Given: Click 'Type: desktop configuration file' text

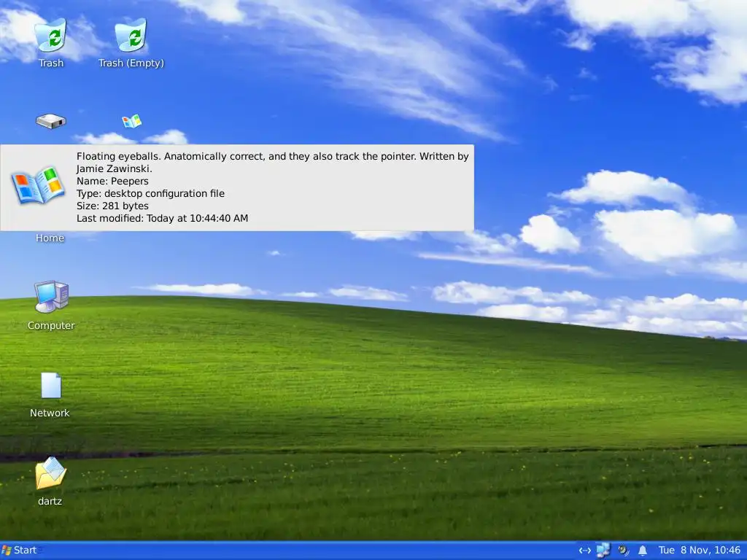Looking at the screenshot, I should click(x=150, y=193).
